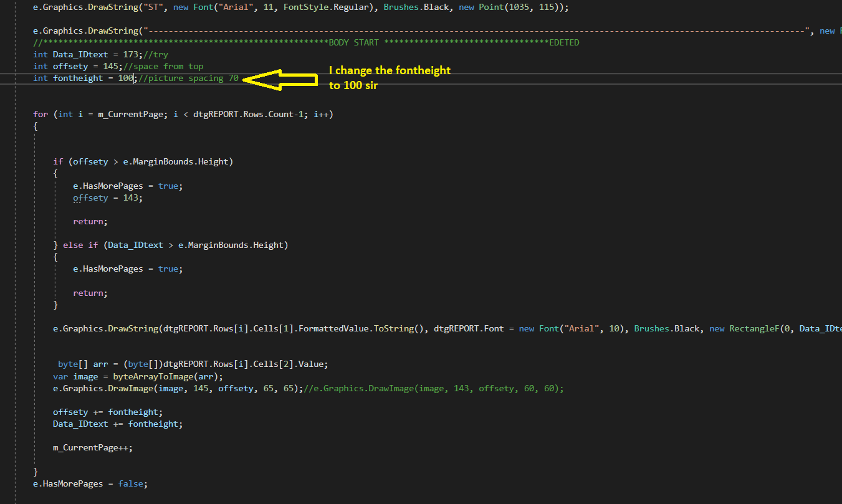Image resolution: width=842 pixels, height=504 pixels.
Task: Click the //space from top comment
Action: pyautogui.click(x=163, y=66)
